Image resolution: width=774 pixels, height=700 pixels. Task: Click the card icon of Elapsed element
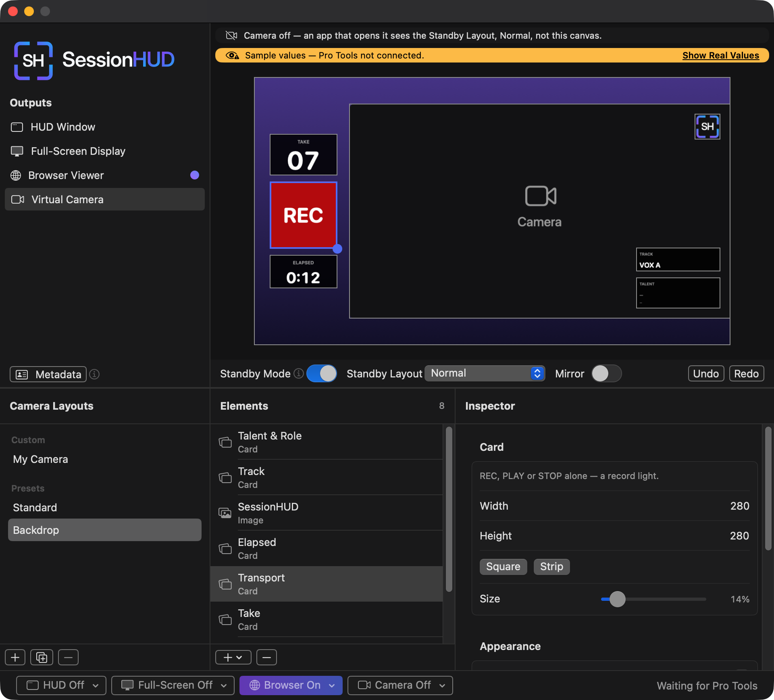[225, 548]
